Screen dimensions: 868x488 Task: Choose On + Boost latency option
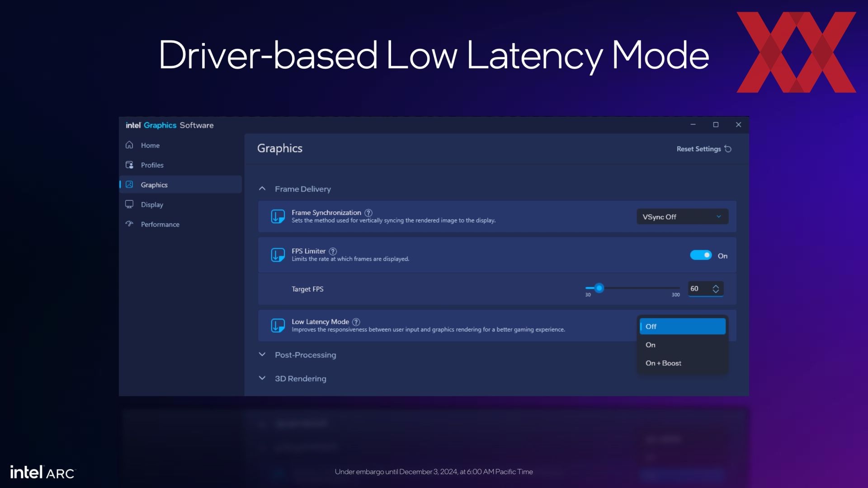[682, 363]
